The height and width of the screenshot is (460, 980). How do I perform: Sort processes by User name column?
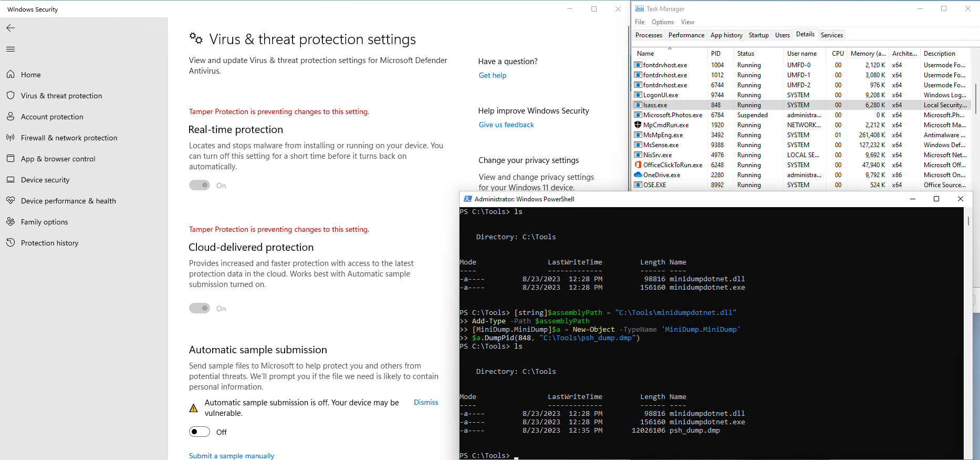pyautogui.click(x=805, y=54)
